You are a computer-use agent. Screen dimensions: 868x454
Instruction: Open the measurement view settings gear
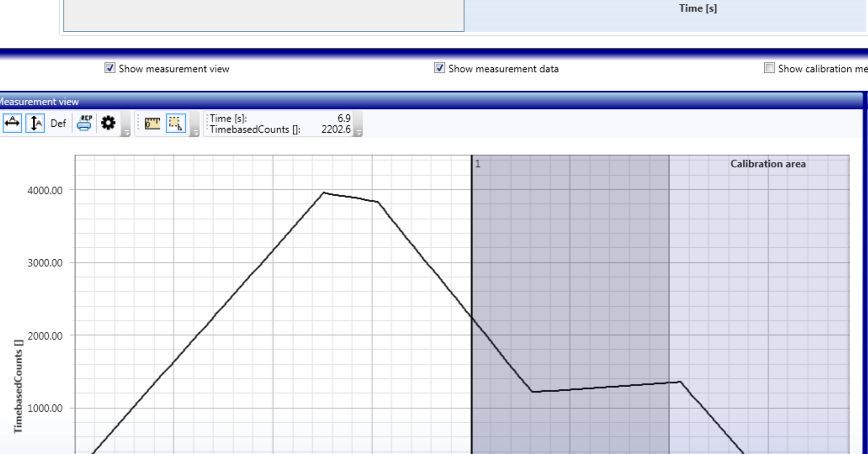pos(108,123)
